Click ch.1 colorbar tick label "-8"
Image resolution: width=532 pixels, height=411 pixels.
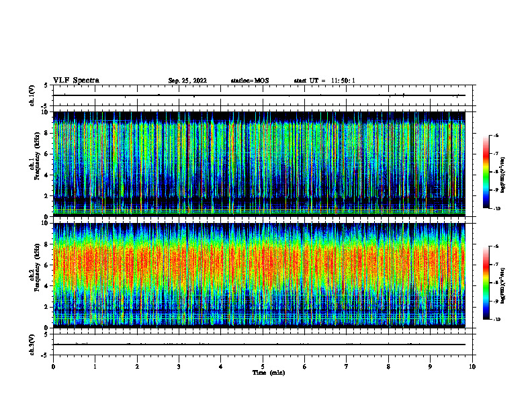pyautogui.click(x=496, y=172)
